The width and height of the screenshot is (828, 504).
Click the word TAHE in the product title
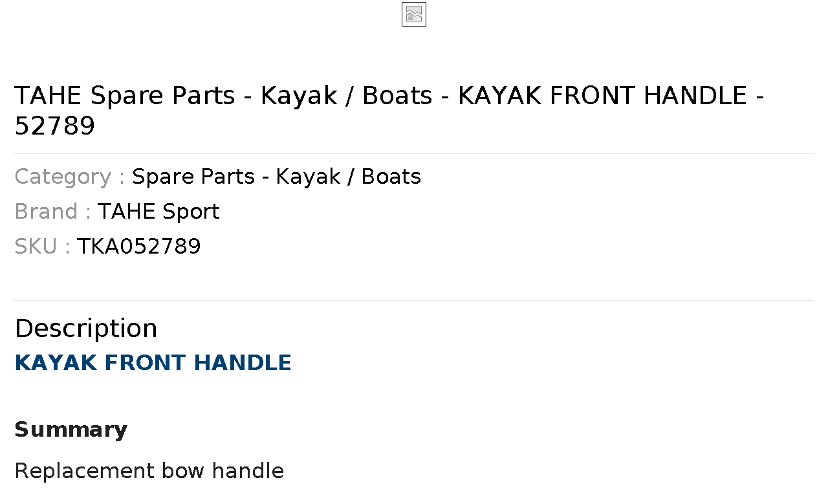click(48, 96)
